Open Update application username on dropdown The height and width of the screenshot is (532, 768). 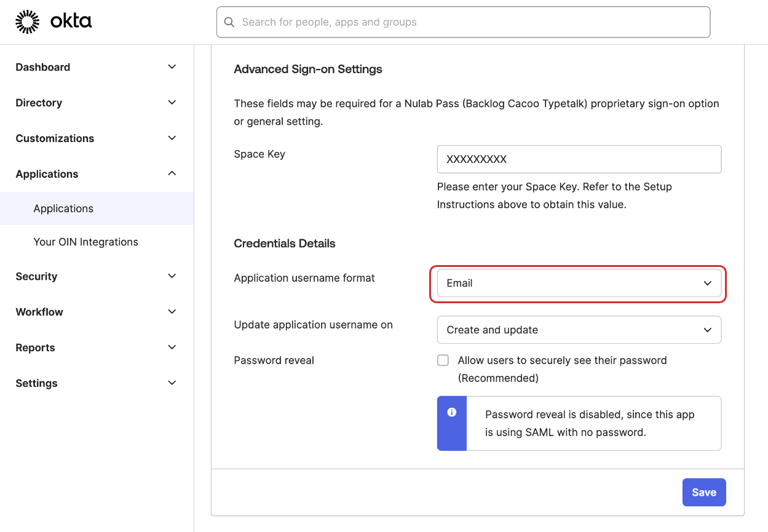click(579, 330)
